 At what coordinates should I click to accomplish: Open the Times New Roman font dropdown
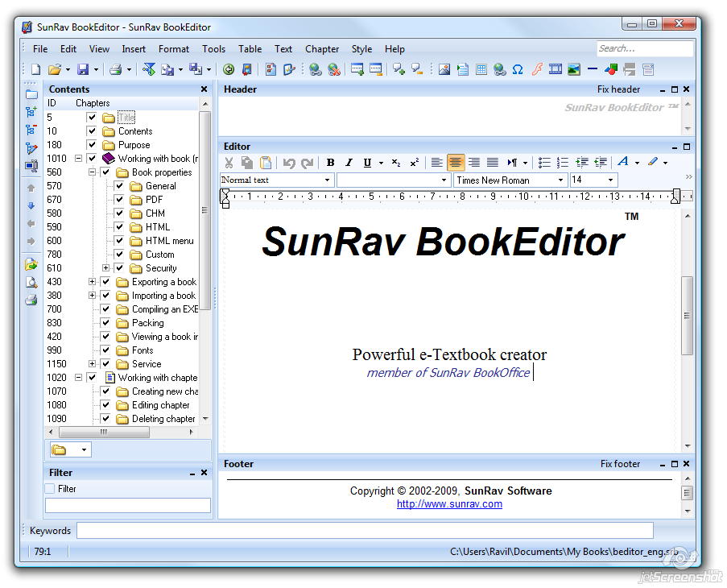point(560,180)
